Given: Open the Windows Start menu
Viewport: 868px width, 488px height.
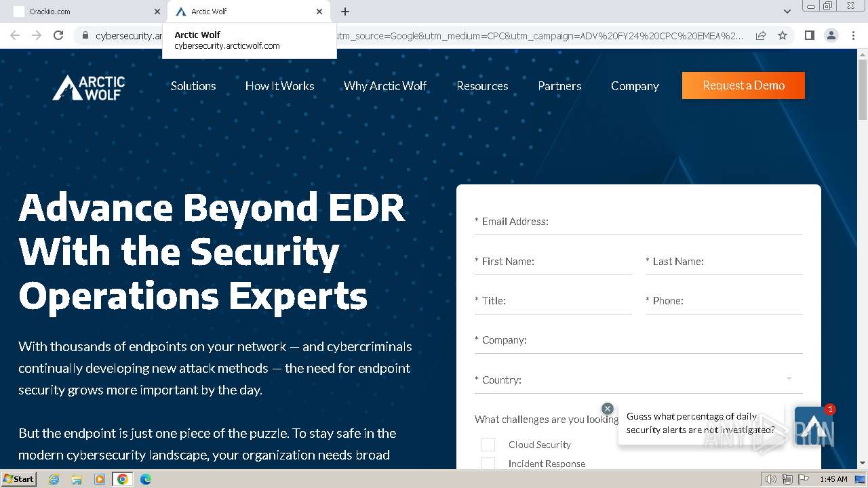Looking at the screenshot, I should point(19,479).
